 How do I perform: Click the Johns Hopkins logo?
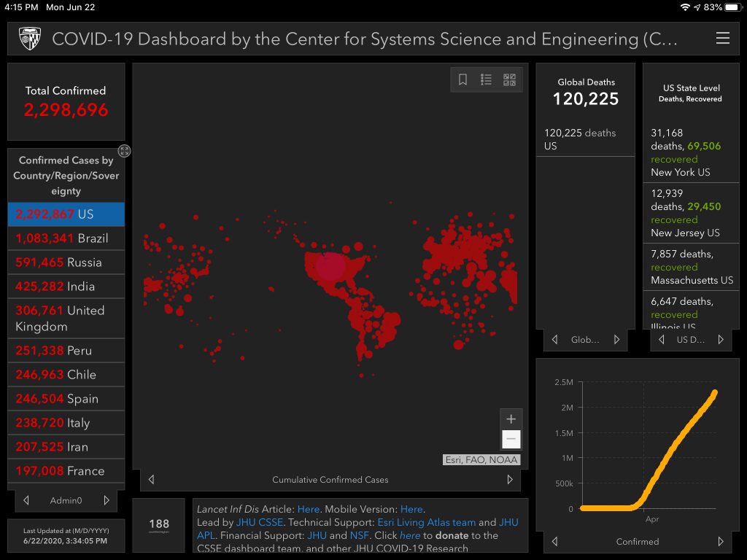[30, 39]
